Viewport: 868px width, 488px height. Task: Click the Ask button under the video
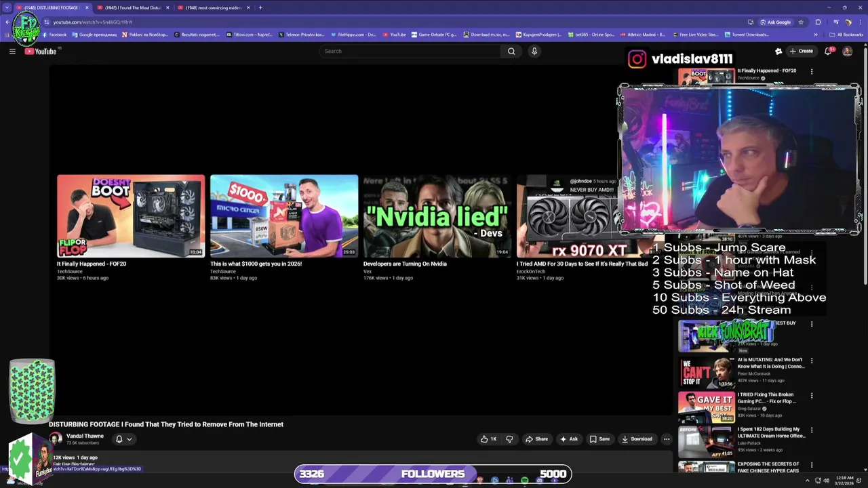(x=569, y=439)
